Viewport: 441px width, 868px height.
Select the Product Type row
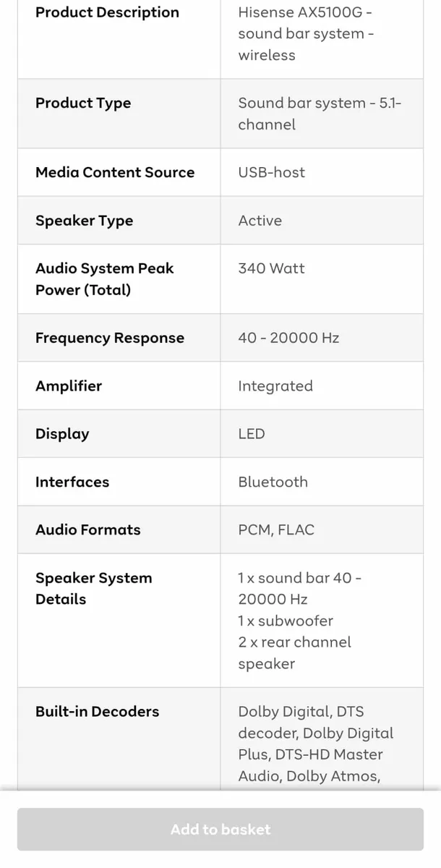tap(83, 103)
